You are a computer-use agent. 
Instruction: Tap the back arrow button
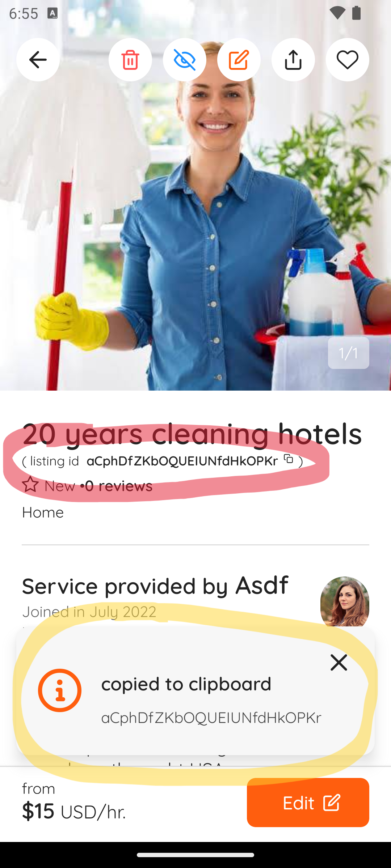click(x=38, y=60)
